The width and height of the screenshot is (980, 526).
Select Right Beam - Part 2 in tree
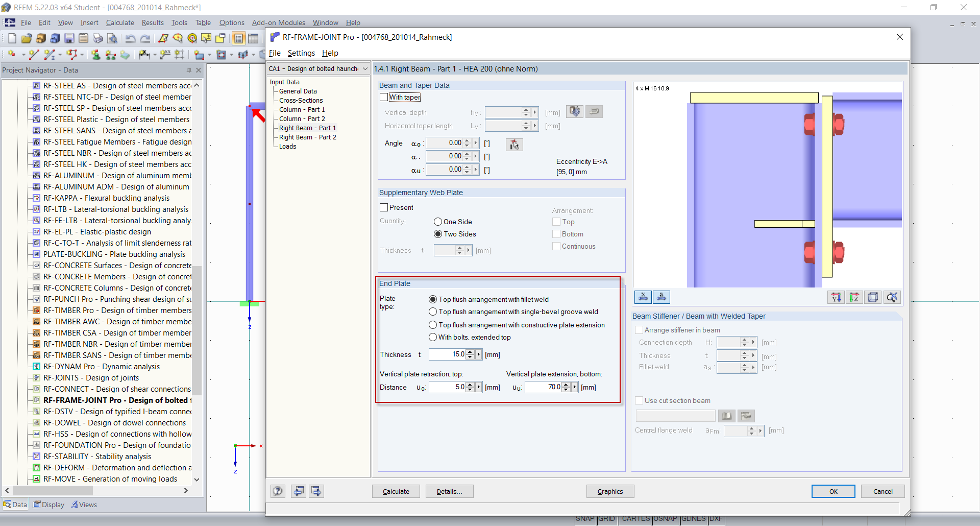pyautogui.click(x=308, y=137)
